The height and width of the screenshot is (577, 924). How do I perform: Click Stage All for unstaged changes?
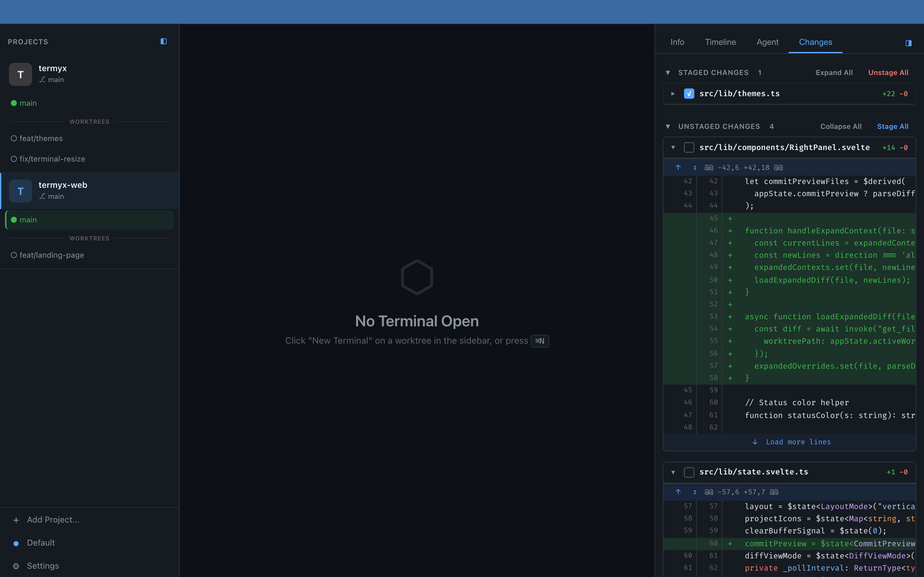click(892, 126)
